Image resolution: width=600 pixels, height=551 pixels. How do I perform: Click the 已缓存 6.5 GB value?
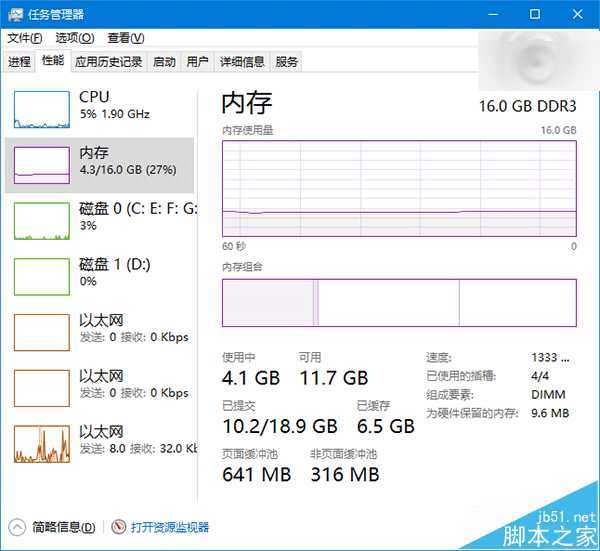click(386, 426)
